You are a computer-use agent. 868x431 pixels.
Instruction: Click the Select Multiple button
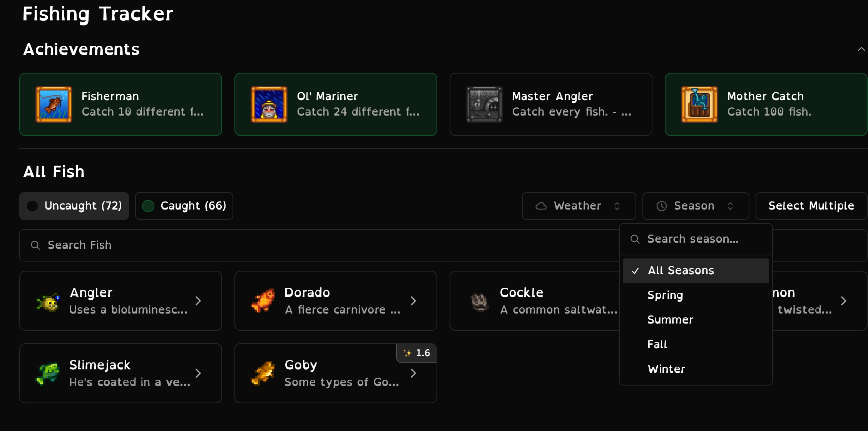(x=811, y=206)
